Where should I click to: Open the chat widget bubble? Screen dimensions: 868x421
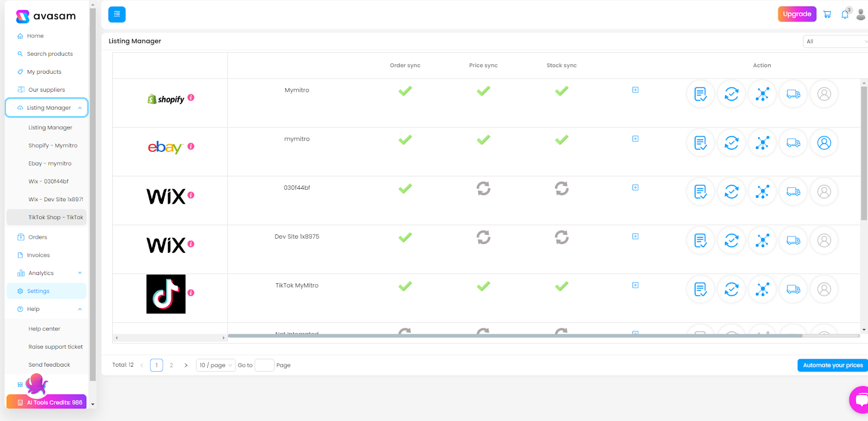(859, 400)
